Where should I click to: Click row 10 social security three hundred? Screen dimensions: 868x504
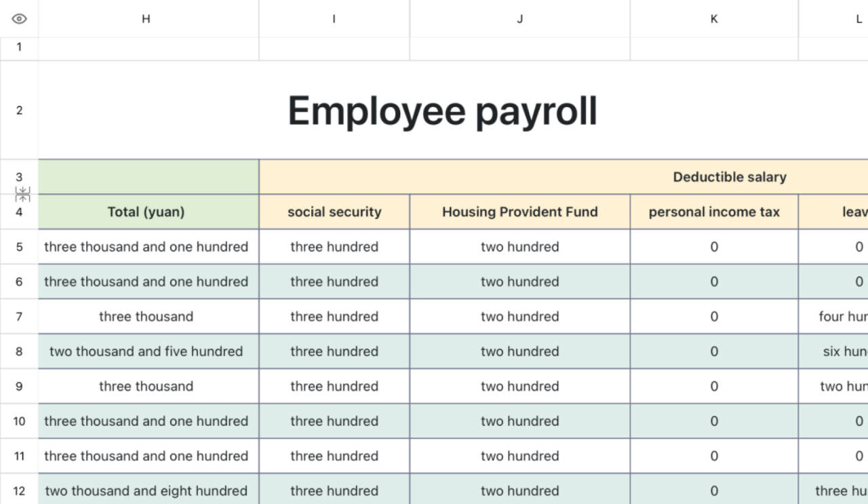334,421
